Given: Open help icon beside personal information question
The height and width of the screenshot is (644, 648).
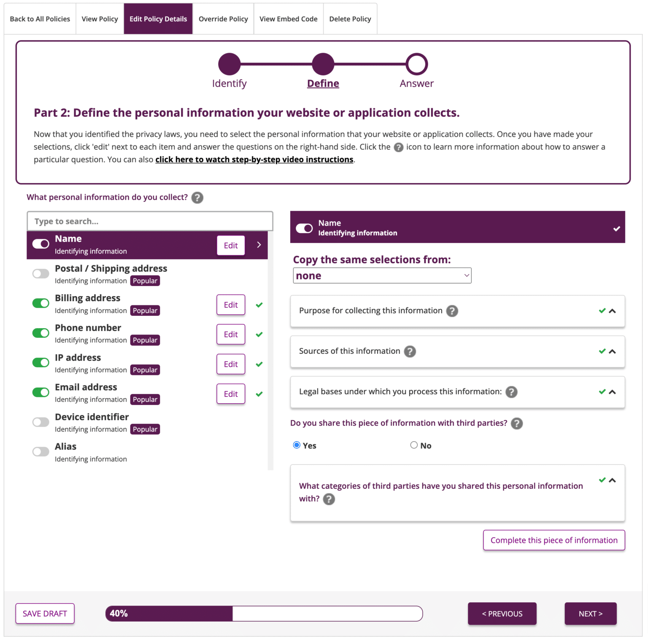Looking at the screenshot, I should point(197,197).
